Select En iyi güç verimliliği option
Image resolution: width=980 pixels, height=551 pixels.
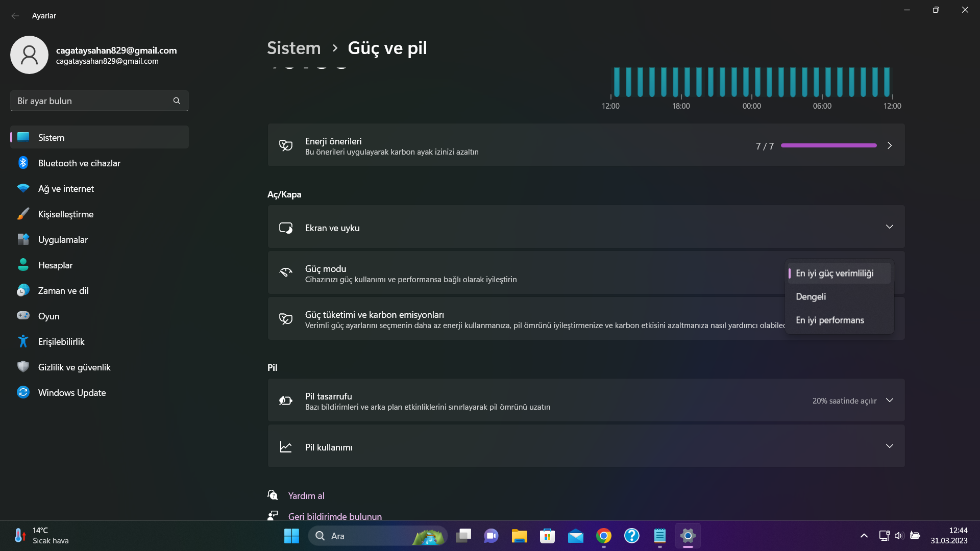[835, 273]
